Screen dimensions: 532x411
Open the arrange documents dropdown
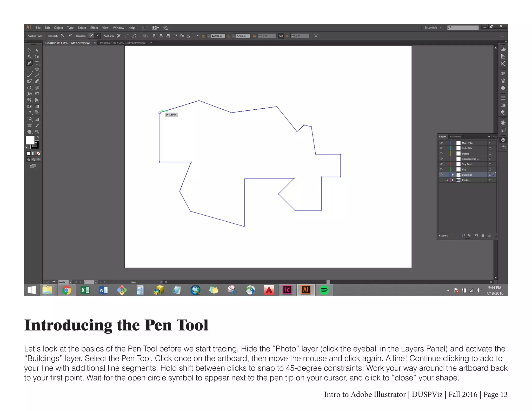[155, 28]
